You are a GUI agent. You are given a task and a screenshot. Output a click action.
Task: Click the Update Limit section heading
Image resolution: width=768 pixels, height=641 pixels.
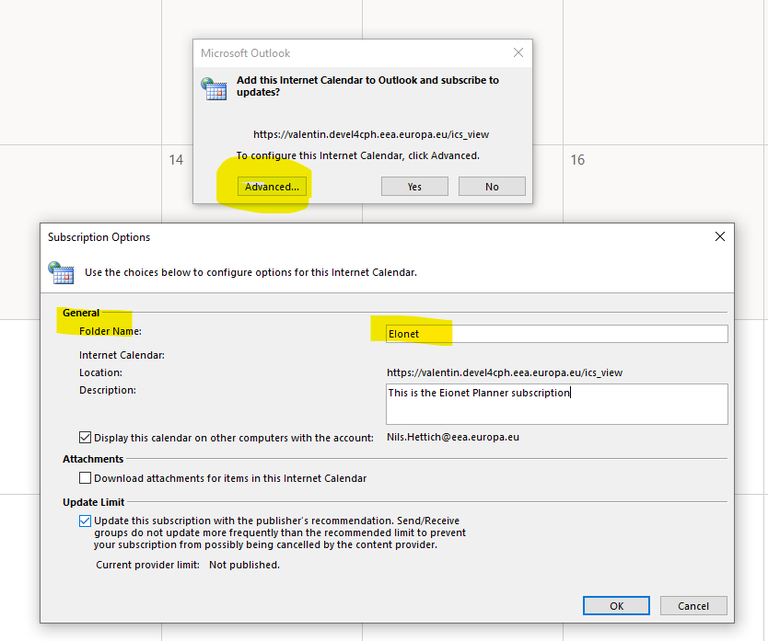(94, 502)
